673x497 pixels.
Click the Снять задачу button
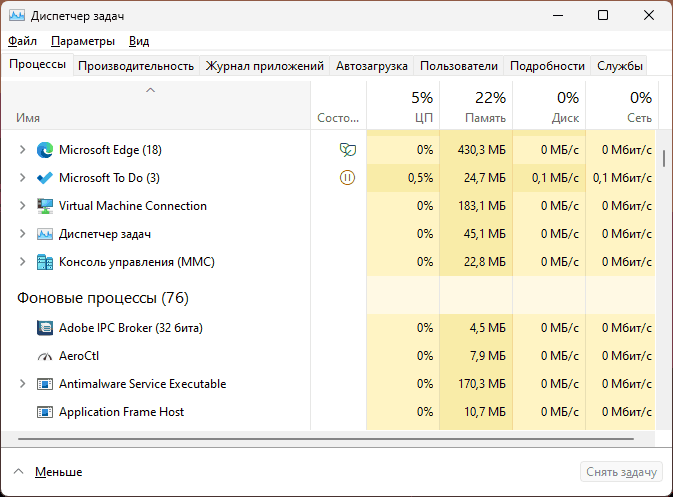[621, 472]
